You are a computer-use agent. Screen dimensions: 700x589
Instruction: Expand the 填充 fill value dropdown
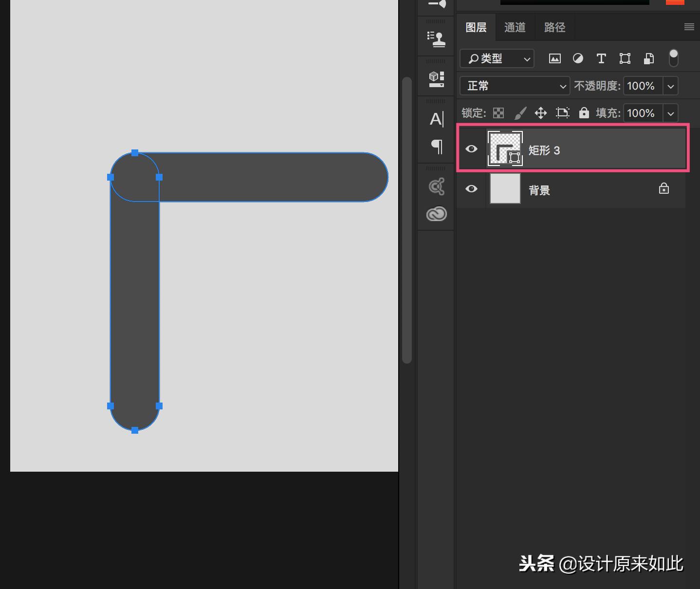point(670,113)
